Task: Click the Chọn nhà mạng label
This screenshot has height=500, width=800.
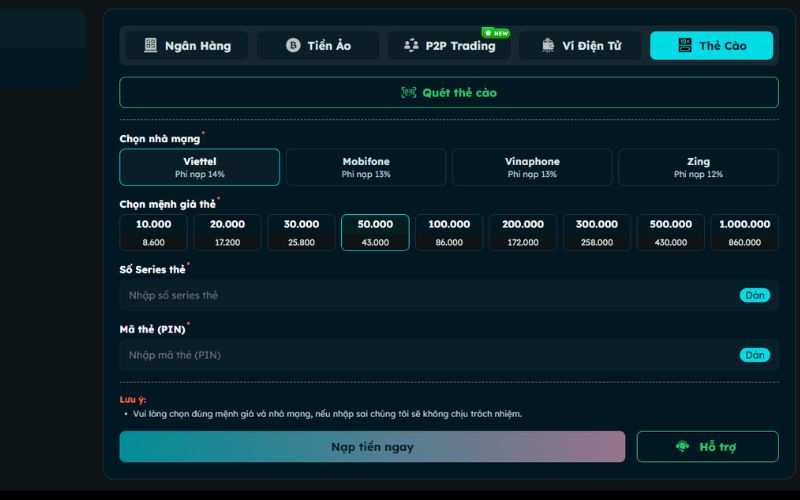Action: [160, 139]
